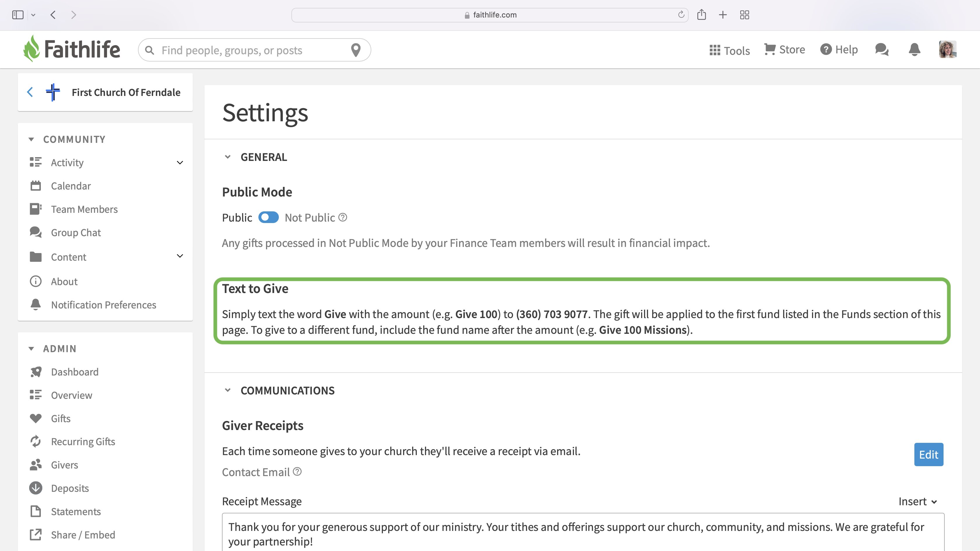
Task: Collapse the COMMUNITY sidebar group
Action: pyautogui.click(x=31, y=140)
